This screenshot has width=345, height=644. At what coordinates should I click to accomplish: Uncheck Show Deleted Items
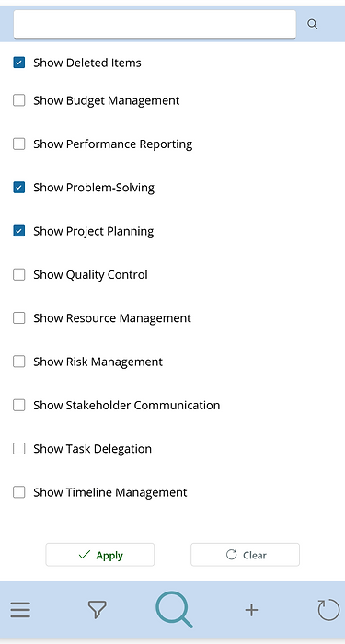[x=19, y=63]
